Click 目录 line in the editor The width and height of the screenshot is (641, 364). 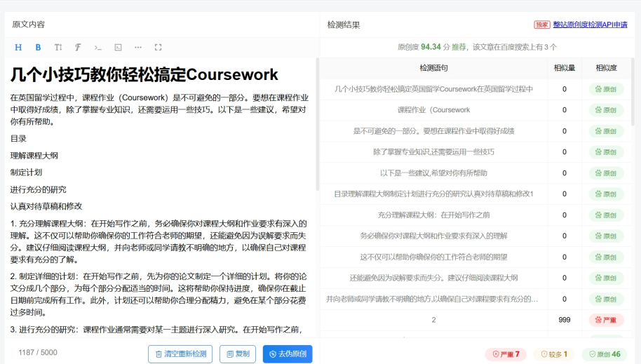tap(18, 139)
